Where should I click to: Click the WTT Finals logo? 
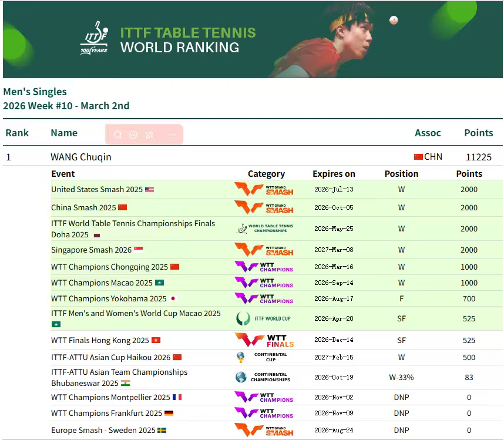click(x=264, y=340)
